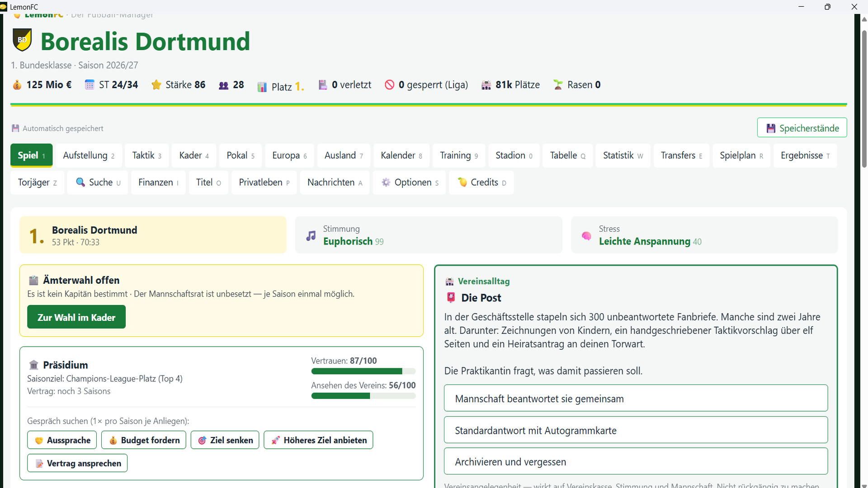Click the injured players icon
The image size is (868, 488).
(323, 85)
